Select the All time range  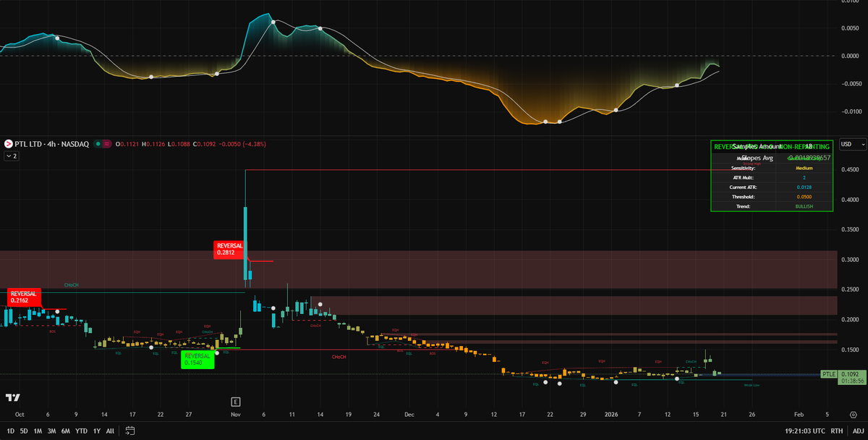(x=110, y=431)
